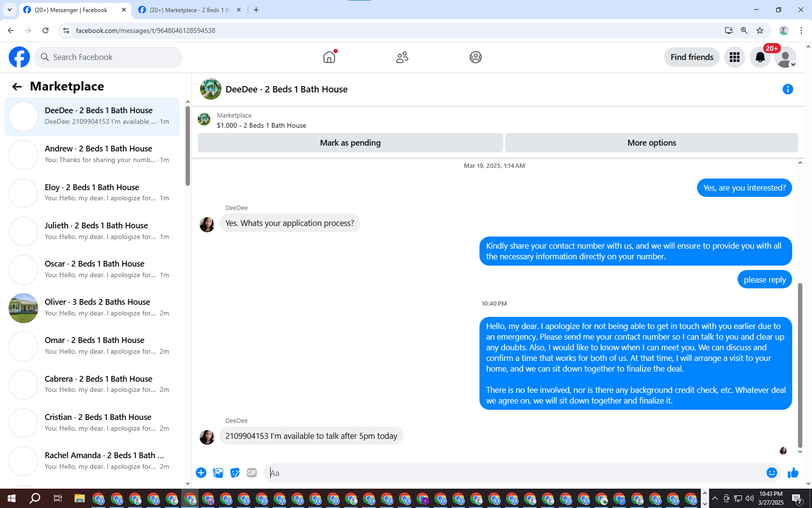Click the Find friends button
The width and height of the screenshot is (812, 508).
point(692,57)
